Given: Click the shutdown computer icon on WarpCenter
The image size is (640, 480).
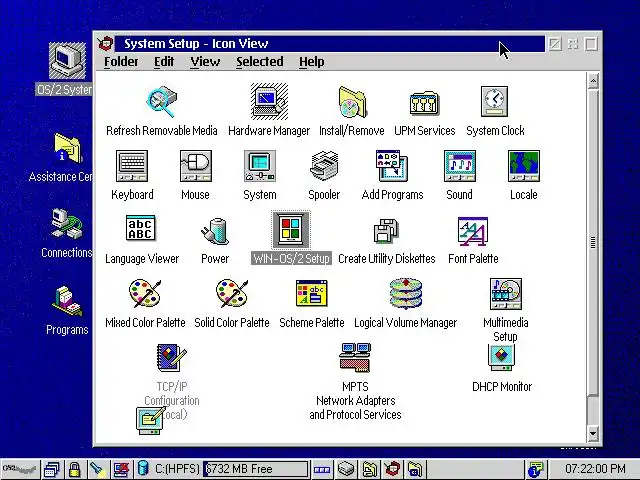Looking at the screenshot, I should tap(121, 469).
